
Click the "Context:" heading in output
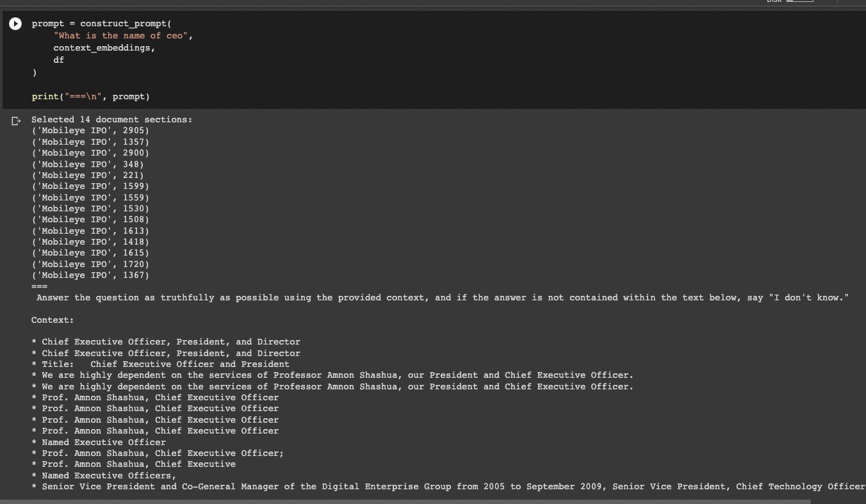click(x=53, y=320)
